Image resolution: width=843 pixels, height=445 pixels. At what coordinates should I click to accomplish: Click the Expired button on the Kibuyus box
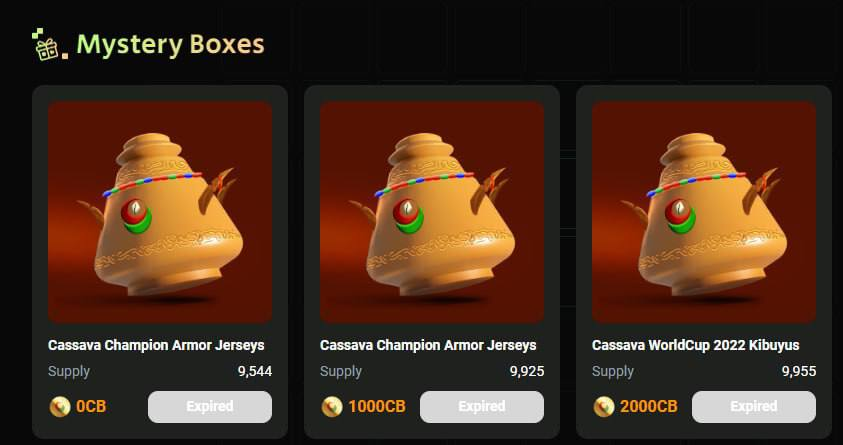pyautogui.click(x=754, y=407)
